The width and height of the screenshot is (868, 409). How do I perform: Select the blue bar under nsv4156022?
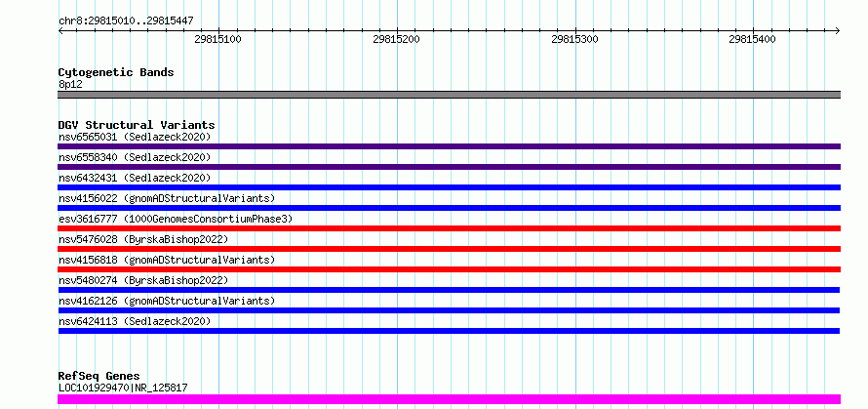click(x=449, y=208)
